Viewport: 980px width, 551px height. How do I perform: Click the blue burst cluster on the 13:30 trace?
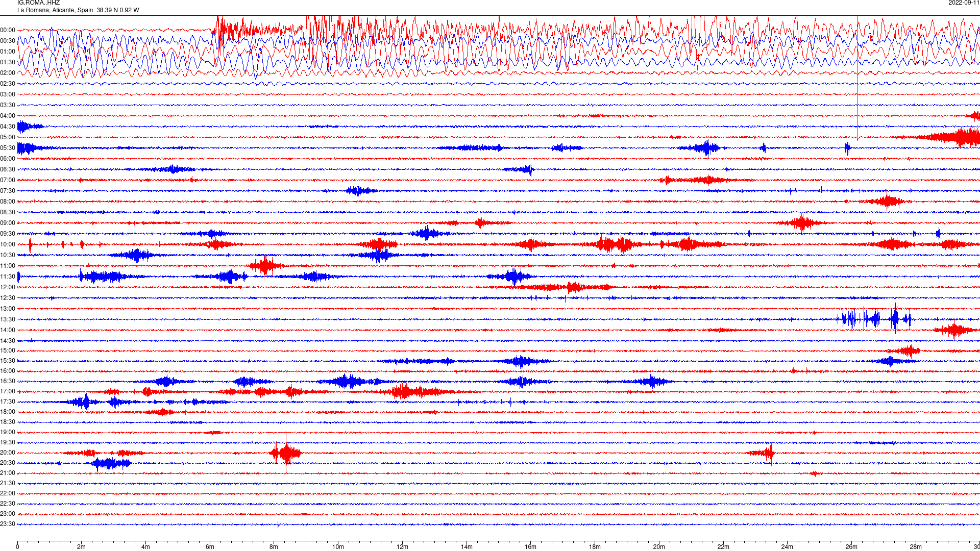coord(874,319)
